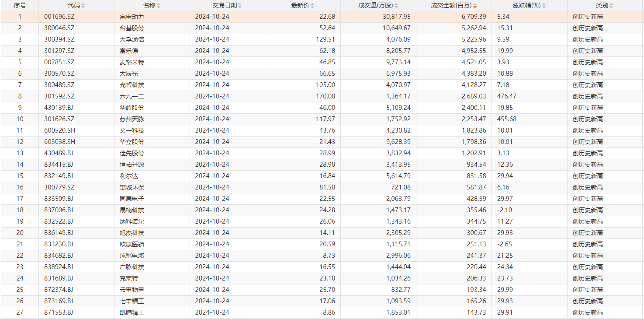644x319 pixels.
Task: Select the turnover amount 143.73
Action: pos(477,312)
